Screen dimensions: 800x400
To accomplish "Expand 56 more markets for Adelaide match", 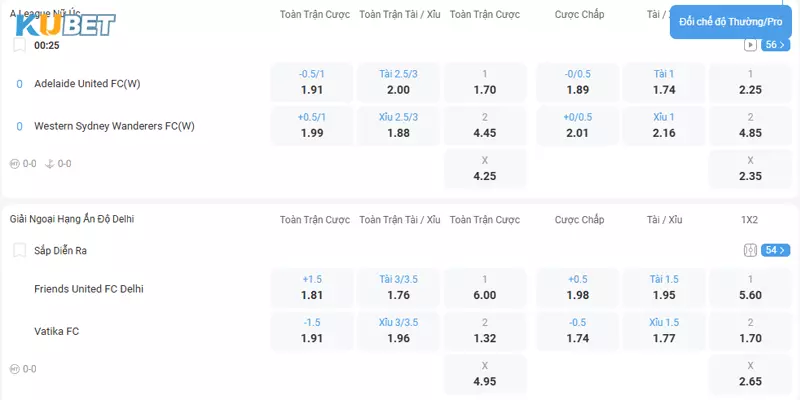I will click(775, 45).
